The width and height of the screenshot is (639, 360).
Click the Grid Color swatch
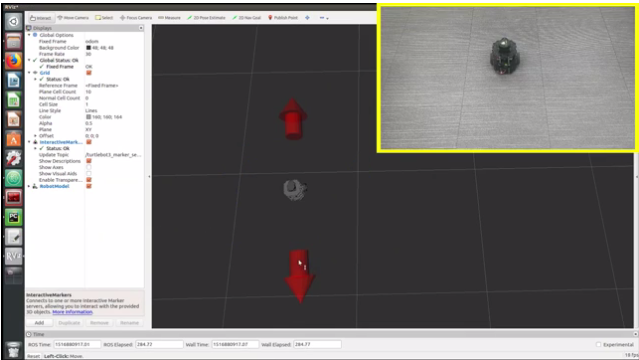tap(88, 117)
